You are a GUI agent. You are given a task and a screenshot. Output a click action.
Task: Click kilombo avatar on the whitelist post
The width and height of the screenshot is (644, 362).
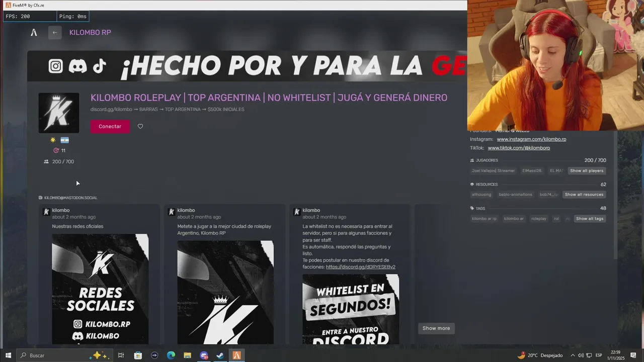tap(297, 212)
